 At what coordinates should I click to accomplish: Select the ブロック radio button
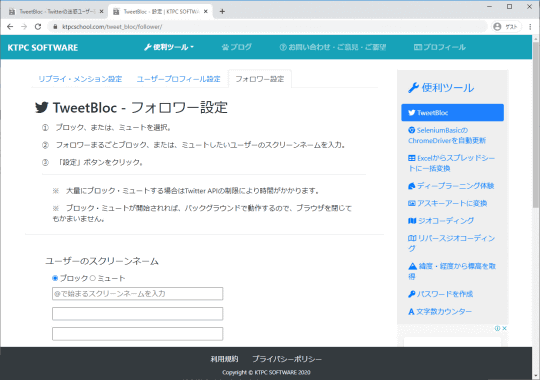(x=55, y=278)
